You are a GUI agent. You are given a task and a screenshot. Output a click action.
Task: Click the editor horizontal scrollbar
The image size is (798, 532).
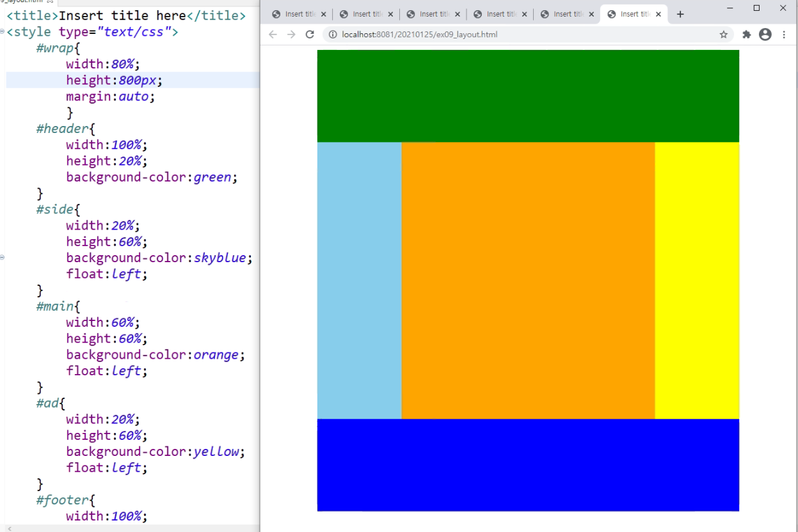click(x=130, y=528)
